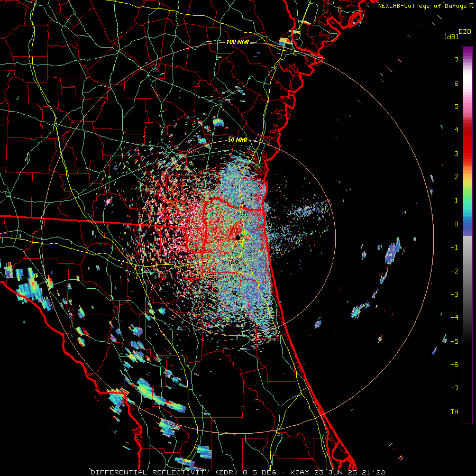Screen dimensions: 476x476
Task: Select the 0 dB scale label
Action: click(x=456, y=224)
